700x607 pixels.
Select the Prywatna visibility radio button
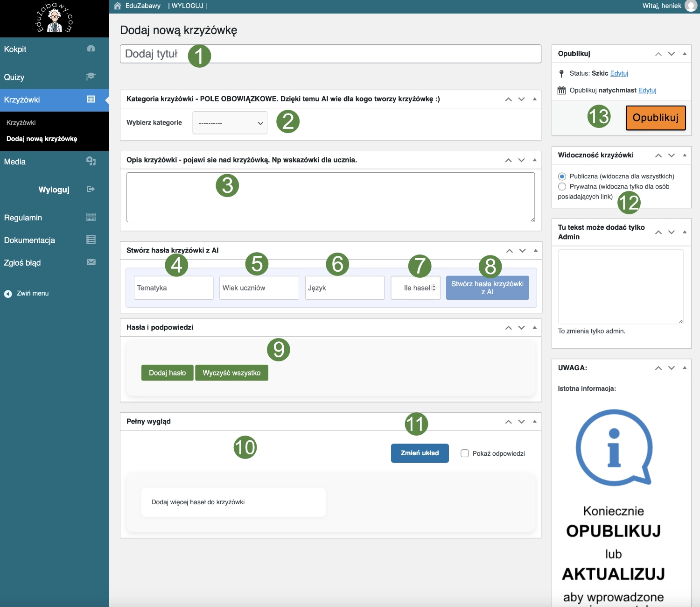[562, 187]
